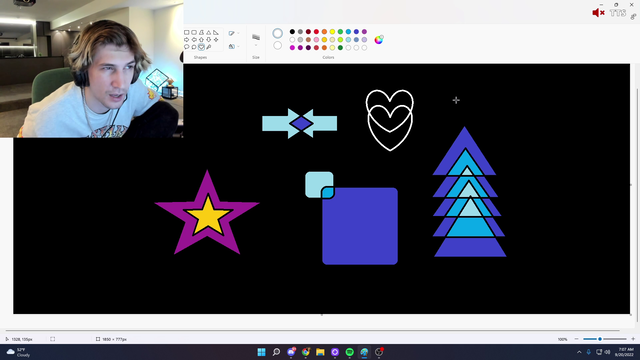The height and width of the screenshot is (360, 640).
Task: Choose the Left arrow shape
Action: coord(194,40)
